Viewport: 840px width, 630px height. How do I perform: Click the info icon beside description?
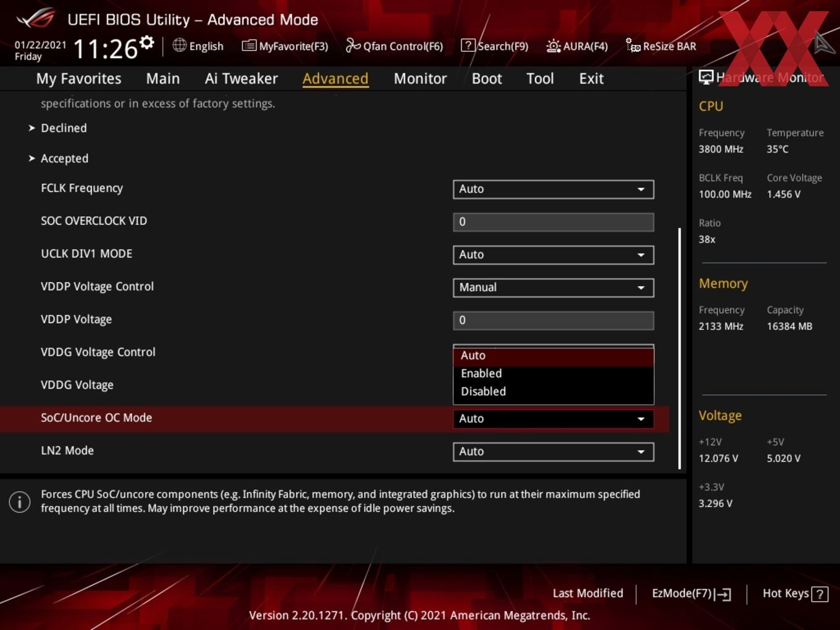(x=20, y=502)
